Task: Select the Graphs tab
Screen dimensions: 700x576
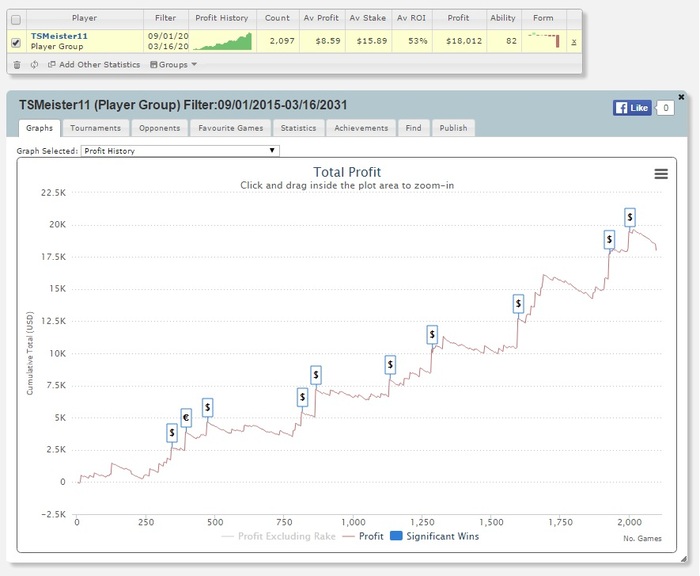Action: (x=39, y=128)
